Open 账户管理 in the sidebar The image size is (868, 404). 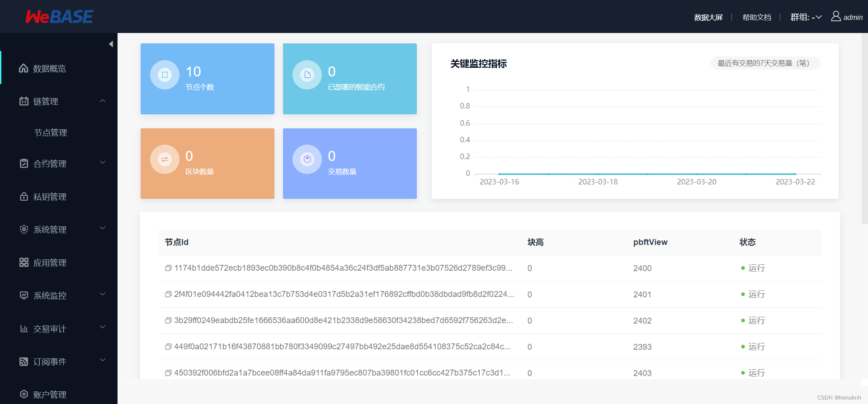coord(59,394)
